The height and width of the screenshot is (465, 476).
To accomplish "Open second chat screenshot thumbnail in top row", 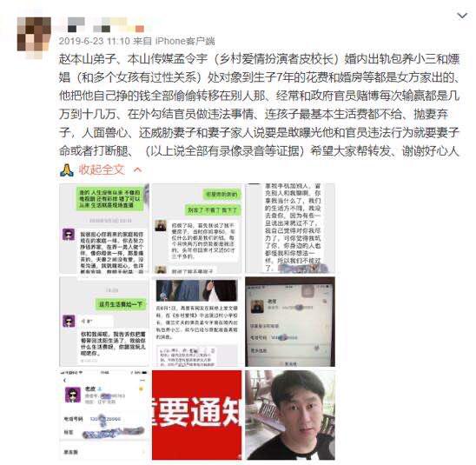I will click(x=196, y=229).
